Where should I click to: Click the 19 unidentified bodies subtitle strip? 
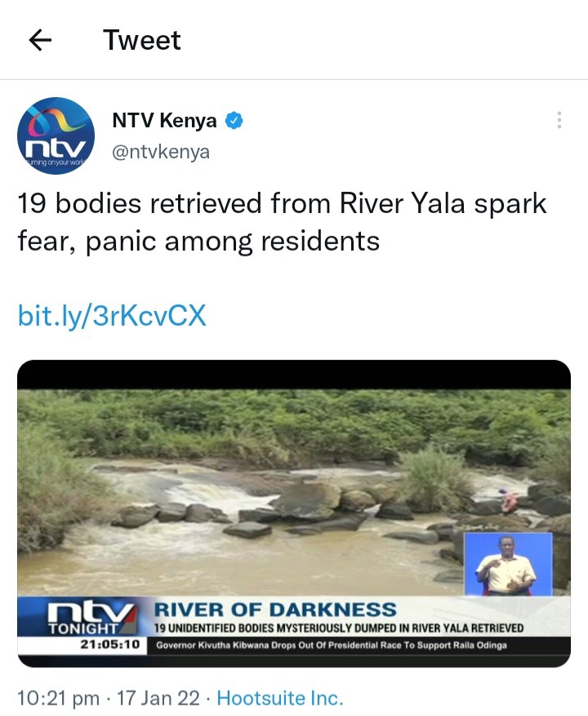coord(339,629)
